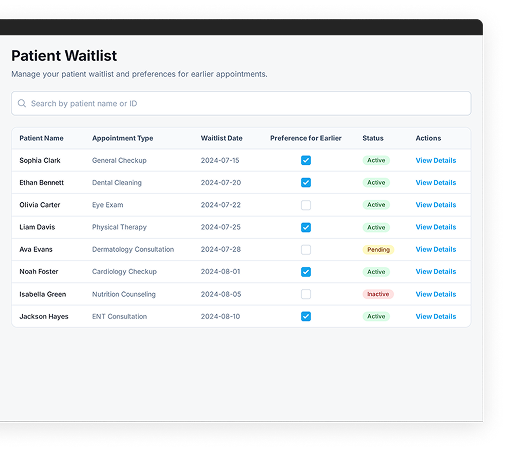
Task: Click Active status badge for Sophia Clark
Action: pos(376,160)
